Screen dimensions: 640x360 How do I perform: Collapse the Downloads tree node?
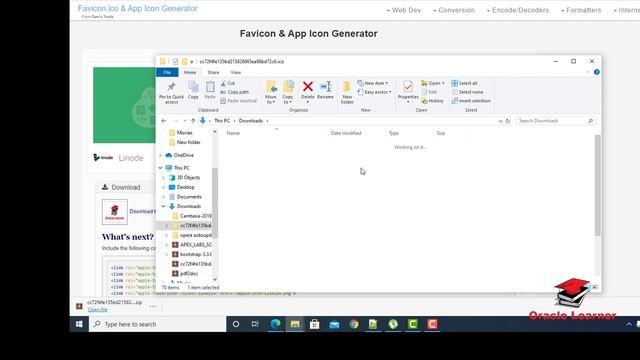pos(164,207)
